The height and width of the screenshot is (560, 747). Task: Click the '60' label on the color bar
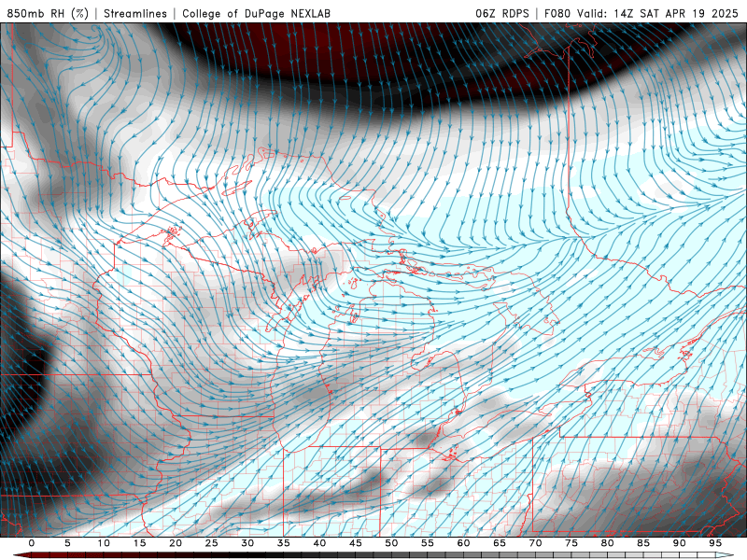coord(463,543)
